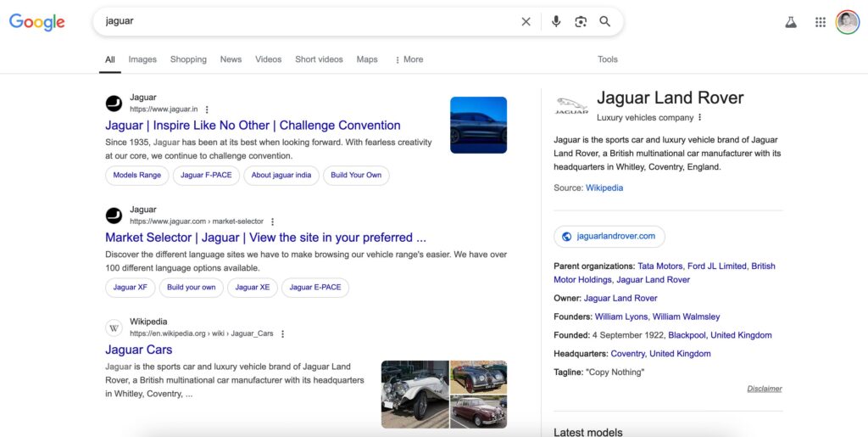Click the "Copy Nothing" tagline text
Screen dimensions: 868x437
(615, 373)
